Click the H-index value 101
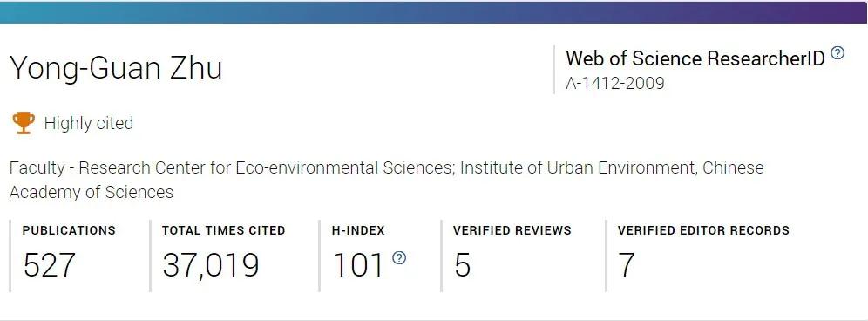The image size is (868, 321). pyautogui.click(x=359, y=265)
